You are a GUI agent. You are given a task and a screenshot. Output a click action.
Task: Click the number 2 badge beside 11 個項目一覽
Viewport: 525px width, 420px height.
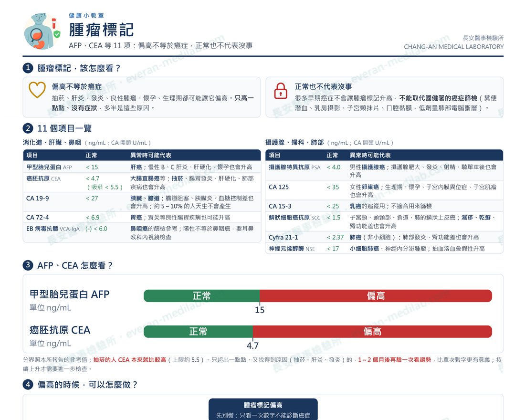click(x=28, y=128)
